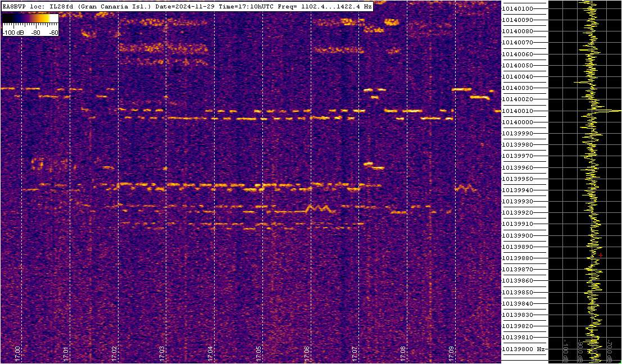Viewport: 622px width, 364px height.
Task: Click the 10140080 frequency label
Action: tap(517, 31)
